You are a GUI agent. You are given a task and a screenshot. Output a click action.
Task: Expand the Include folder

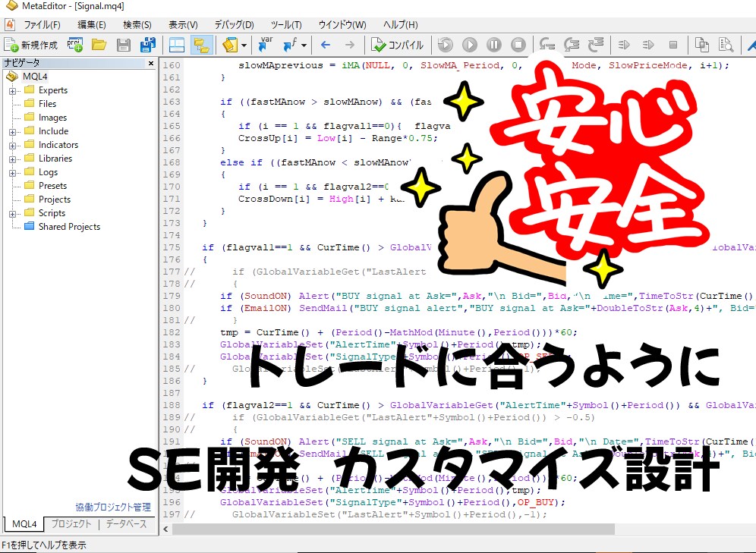[x=13, y=132]
